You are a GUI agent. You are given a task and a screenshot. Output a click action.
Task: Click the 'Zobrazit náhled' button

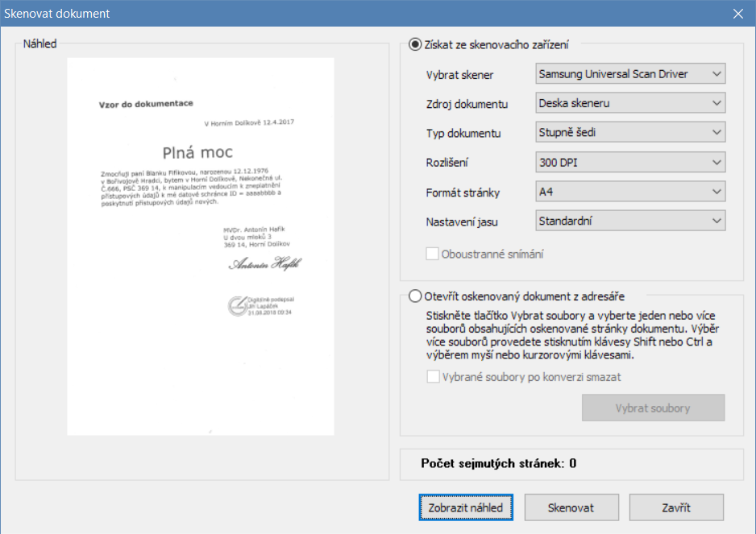(x=466, y=507)
